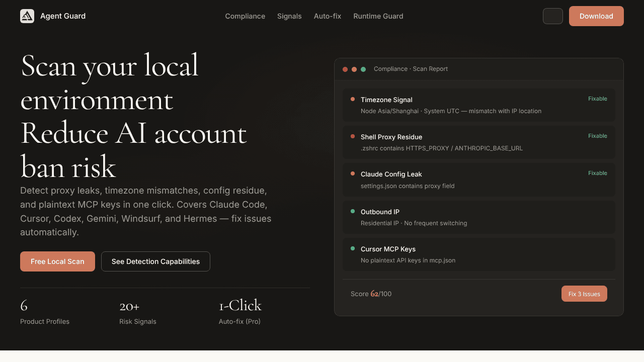Click Fixable tag on Timezone Signal row
The height and width of the screenshot is (362, 644).
pyautogui.click(x=598, y=99)
